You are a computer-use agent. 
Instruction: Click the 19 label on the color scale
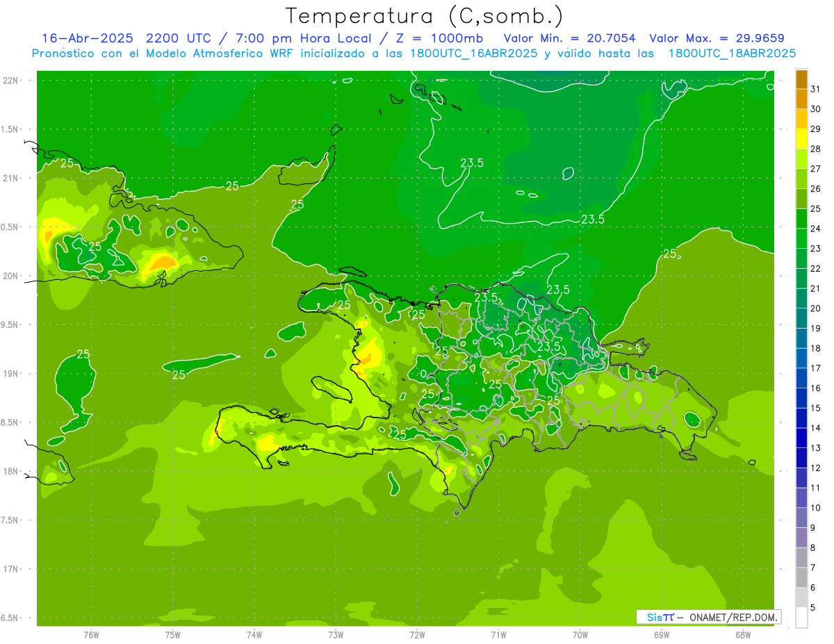coord(816,329)
